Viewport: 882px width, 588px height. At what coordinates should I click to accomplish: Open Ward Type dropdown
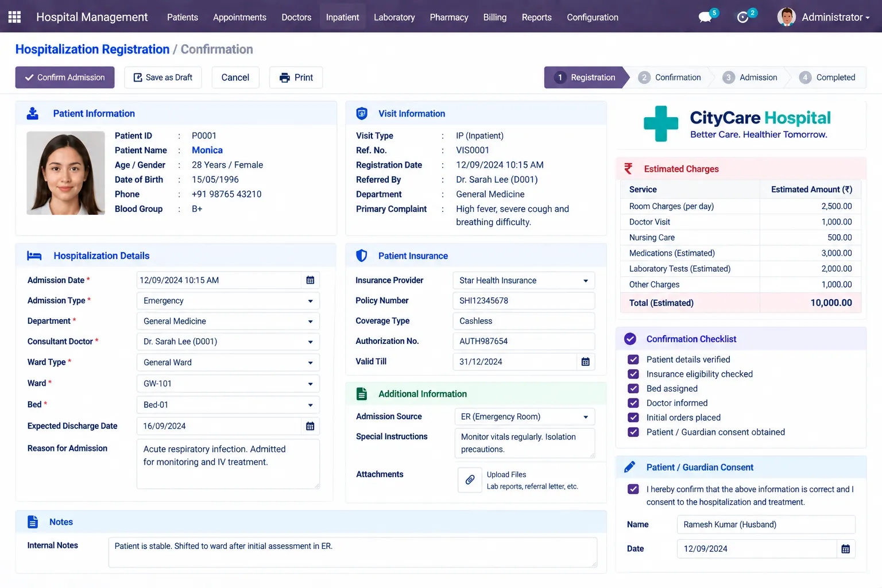click(x=228, y=362)
